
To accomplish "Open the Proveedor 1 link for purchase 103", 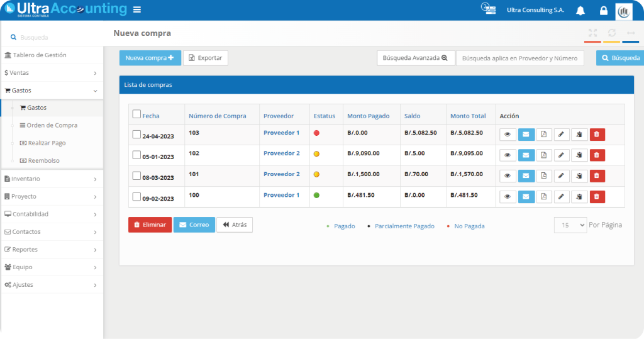I will pos(281,133).
